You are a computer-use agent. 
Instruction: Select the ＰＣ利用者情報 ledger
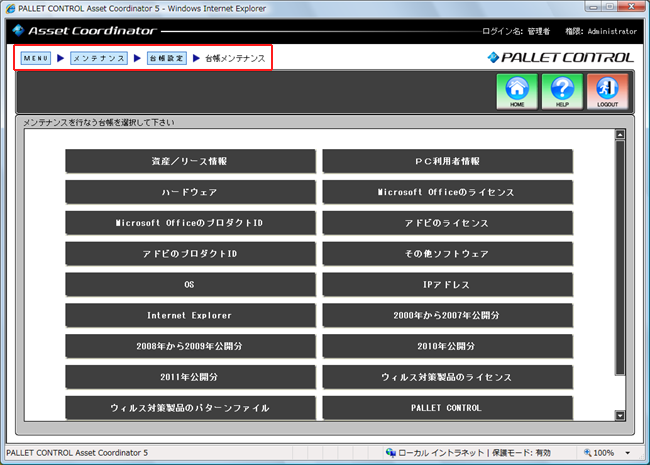tap(448, 161)
